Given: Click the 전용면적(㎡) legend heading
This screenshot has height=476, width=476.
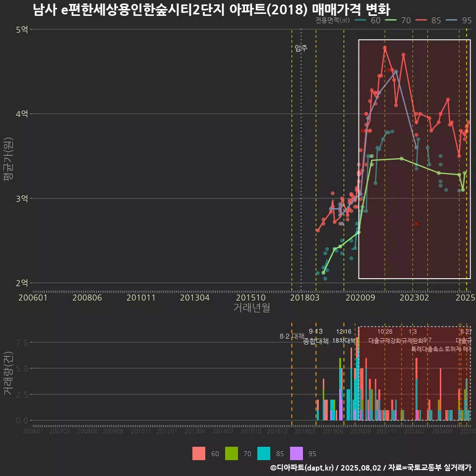Looking at the screenshot, I should (332, 20).
